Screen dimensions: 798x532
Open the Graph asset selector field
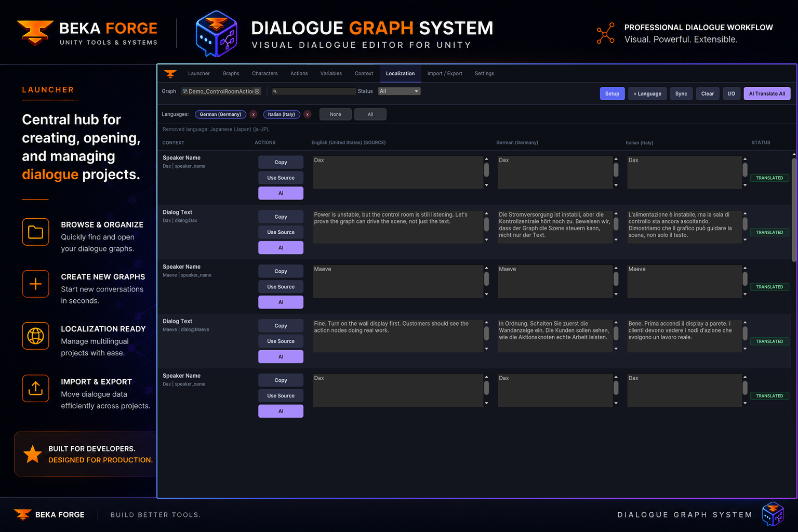(221, 91)
